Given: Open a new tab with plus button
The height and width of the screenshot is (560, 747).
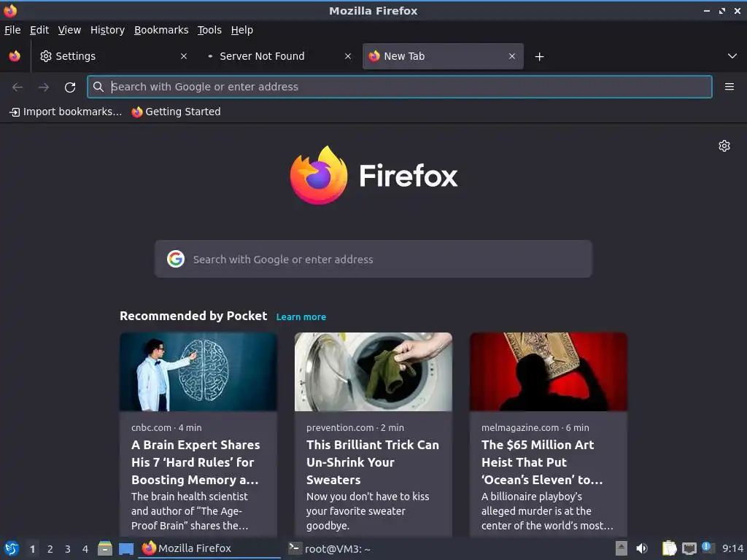Looking at the screenshot, I should (x=539, y=57).
